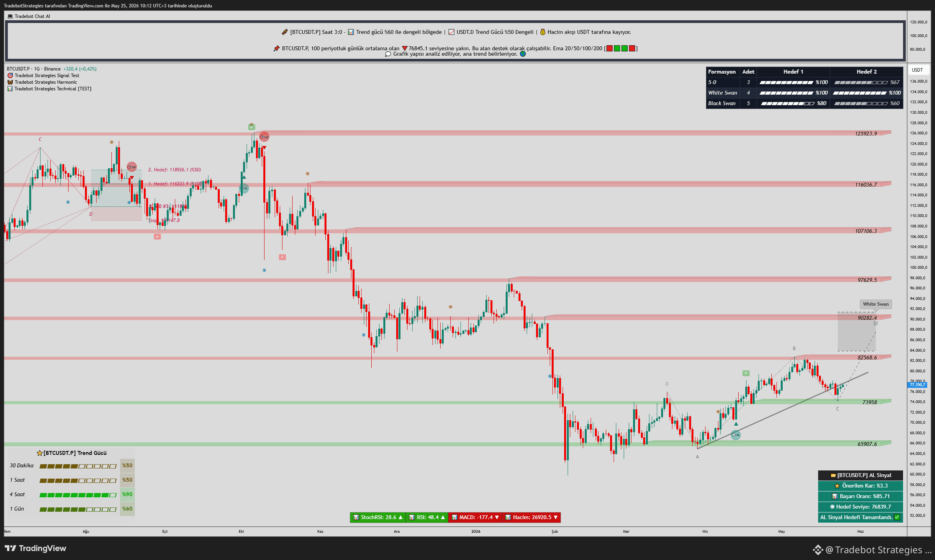Click the AL buy marker on the 116036.7 level
935x560 pixels.
point(244,188)
